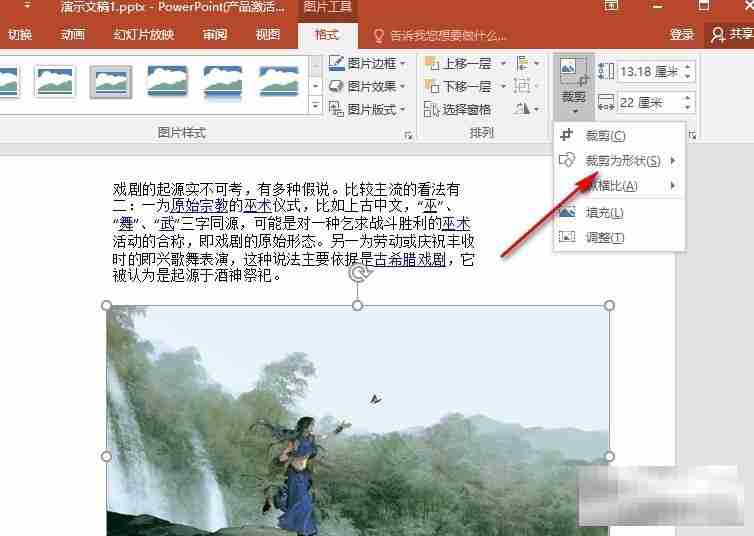Viewport: 754px width, 536px height.
Task: Choose 裁剪(C) from crop menu
Action: pyautogui.click(x=619, y=136)
